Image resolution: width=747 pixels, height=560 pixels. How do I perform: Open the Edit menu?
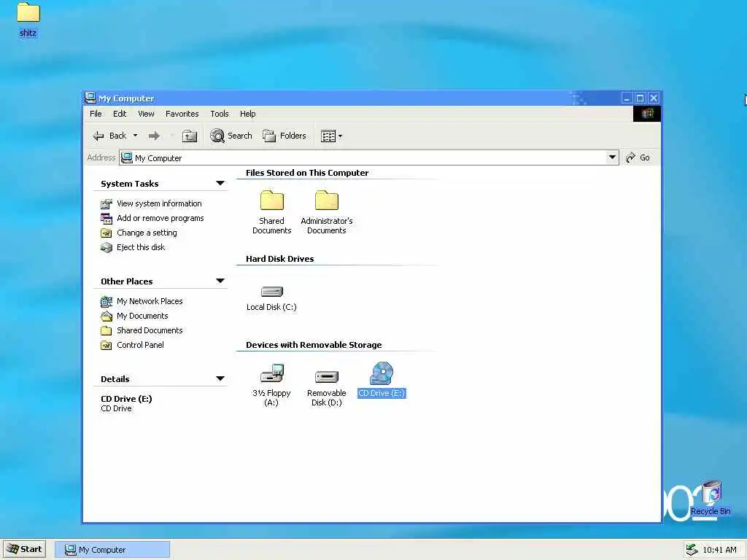click(120, 114)
